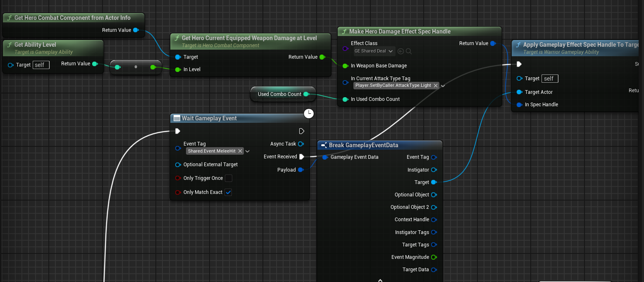
Task: Click the Payload output pin on Wait Gameplay Event
Action: pos(301,170)
